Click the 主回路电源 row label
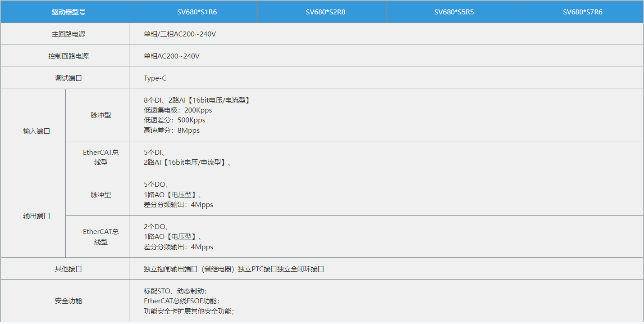This screenshot has height=324, width=644. pos(69,34)
